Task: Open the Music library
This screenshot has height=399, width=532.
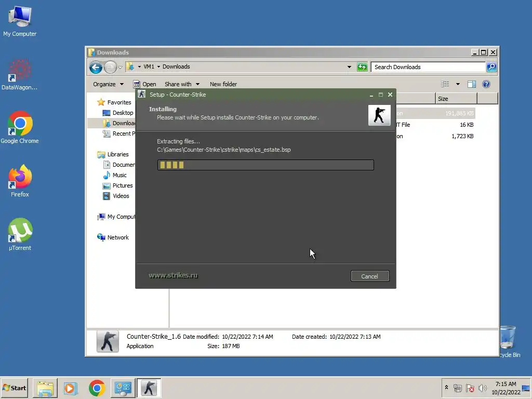Action: click(115, 175)
